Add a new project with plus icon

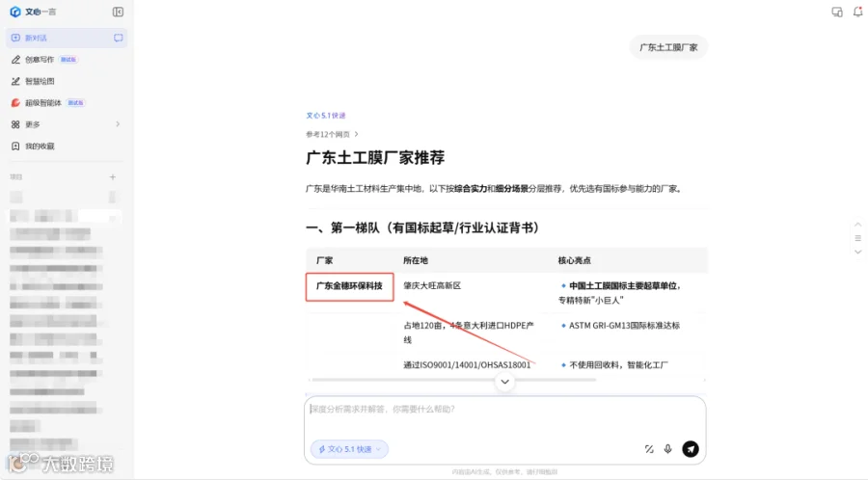pyautogui.click(x=113, y=177)
